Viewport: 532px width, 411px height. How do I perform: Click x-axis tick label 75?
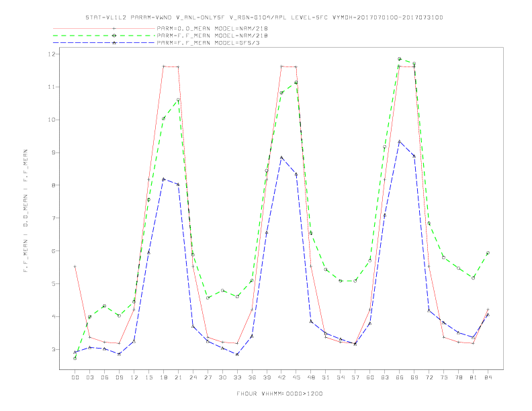(x=444, y=377)
